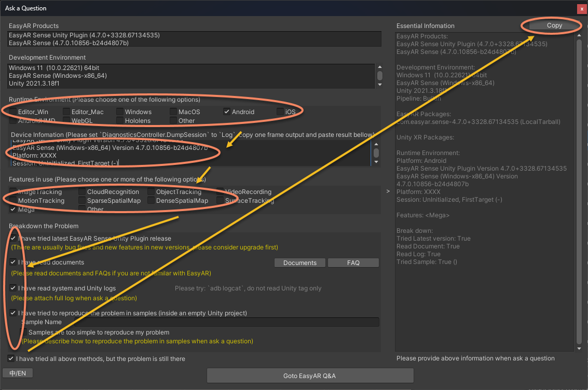Screen dimensions: 588x390
Task: Uncheck the Android runtime environment
Action: (x=227, y=112)
